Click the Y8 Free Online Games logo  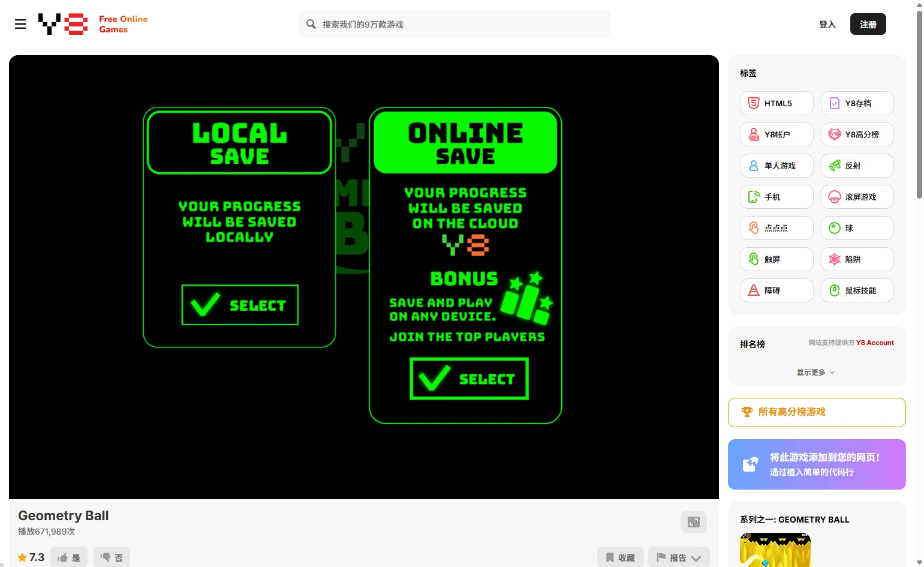[93, 24]
